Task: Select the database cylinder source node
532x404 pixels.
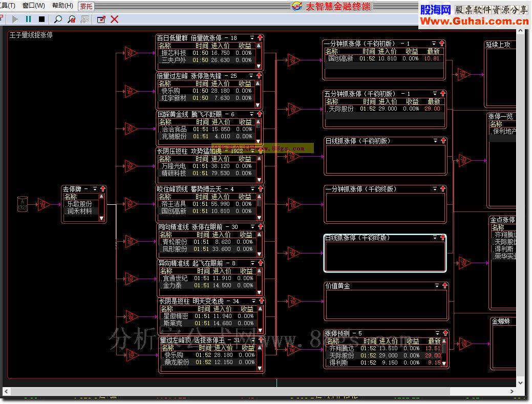Action: 23,204
